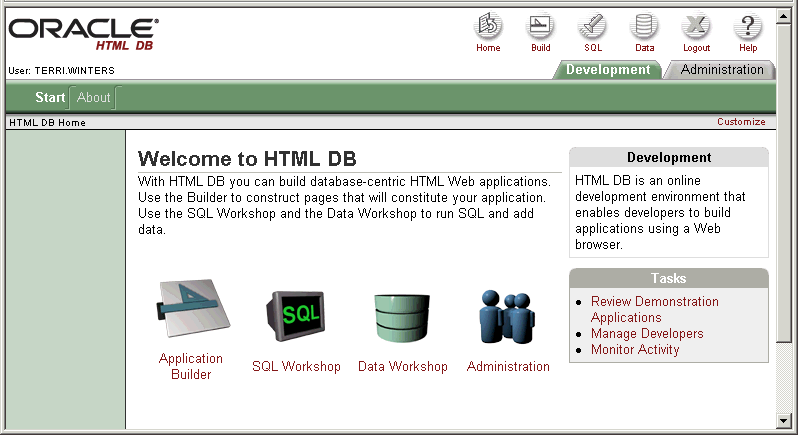Switch to the Development tab
The width and height of the screenshot is (798, 435).
pyautogui.click(x=607, y=70)
